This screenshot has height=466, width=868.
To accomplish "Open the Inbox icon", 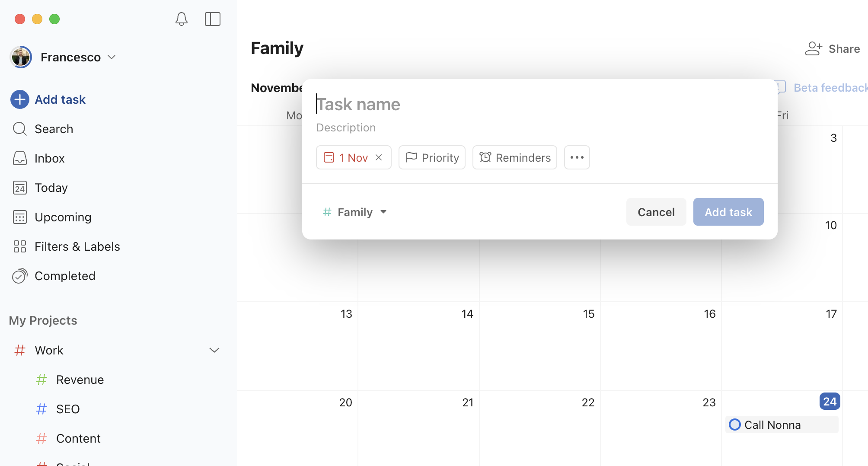I will 19,158.
